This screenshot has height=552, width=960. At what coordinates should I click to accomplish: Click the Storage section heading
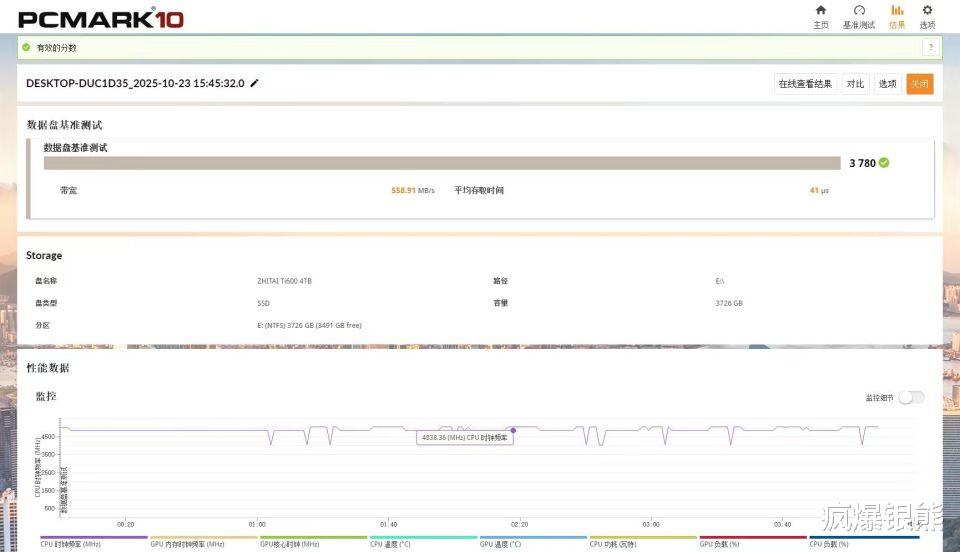coord(44,255)
